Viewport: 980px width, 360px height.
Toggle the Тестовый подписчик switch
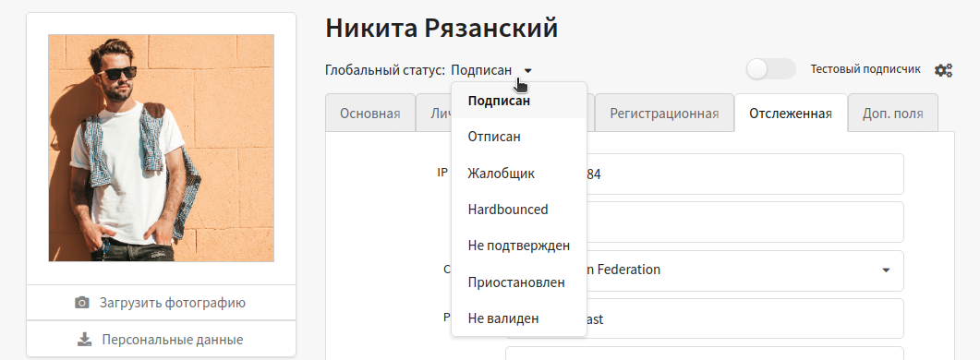(771, 69)
